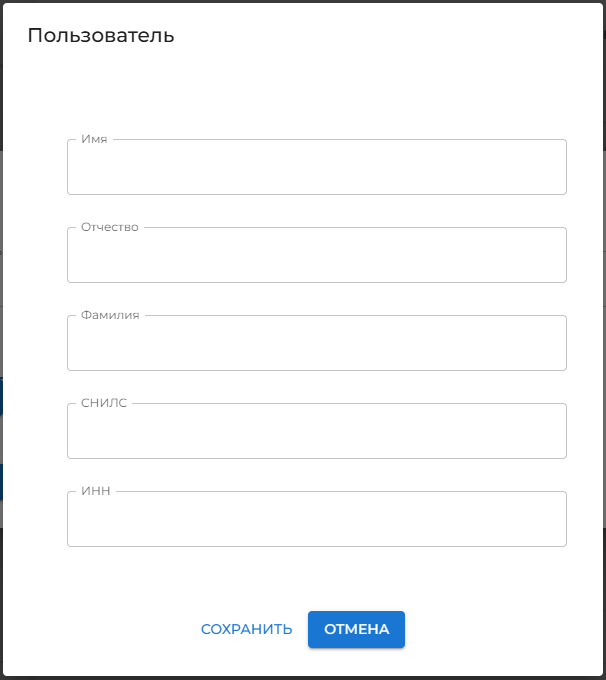Click blank area below the Пользователь title
The width and height of the screenshot is (606, 680).
(x=300, y=90)
